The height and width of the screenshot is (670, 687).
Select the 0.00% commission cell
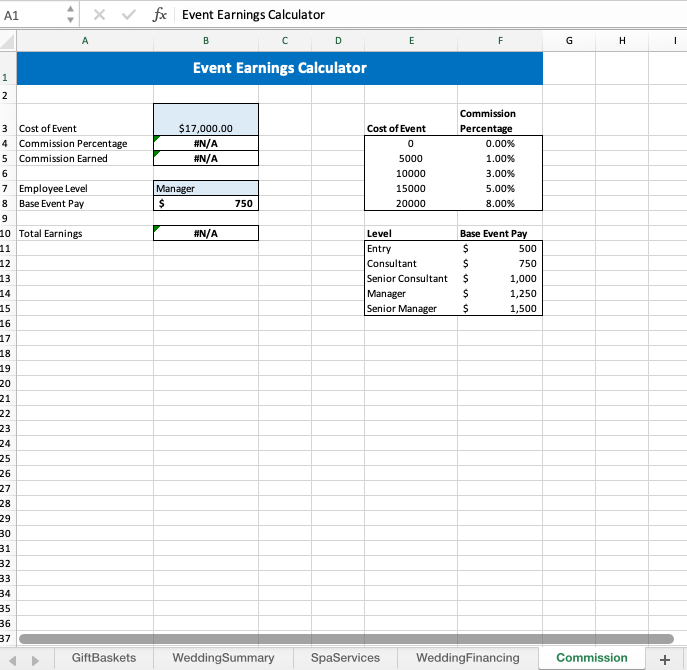click(500, 143)
